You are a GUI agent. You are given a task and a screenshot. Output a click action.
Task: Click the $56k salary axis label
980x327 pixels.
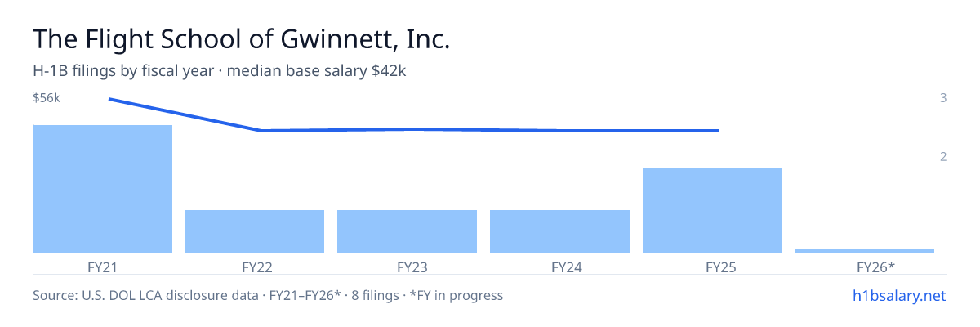47,98
